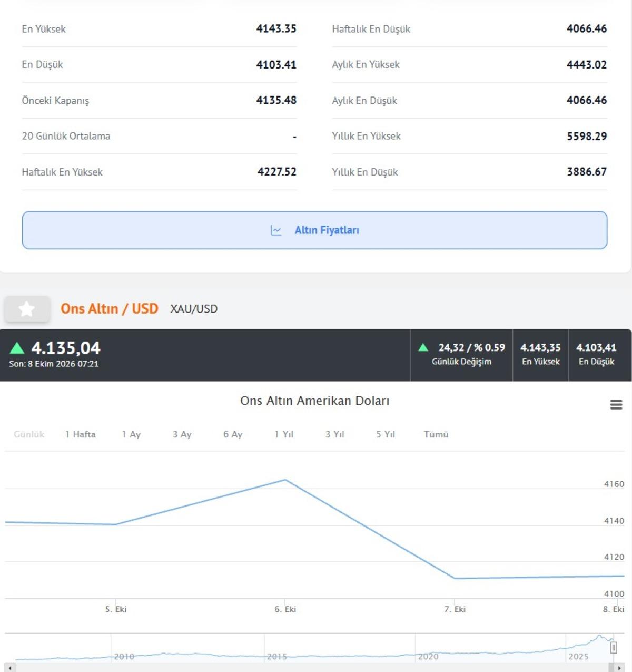Switch chart range to 1 Hafta
632x672 pixels.
pos(81,434)
